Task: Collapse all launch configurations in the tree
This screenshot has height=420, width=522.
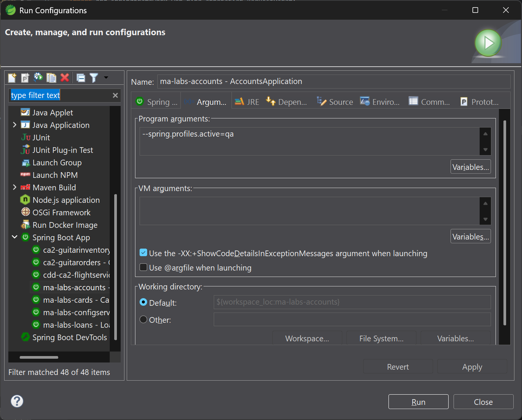Action: [81, 78]
